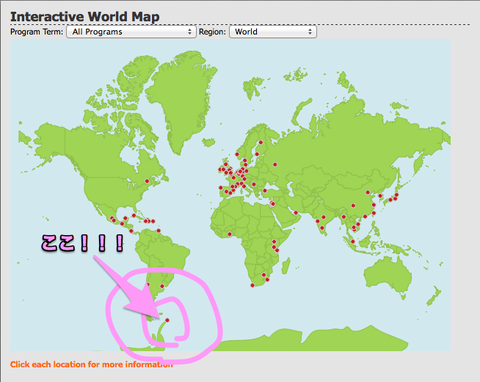Select the red marker in northern Venezuela
The image size is (480, 382).
[159, 230]
